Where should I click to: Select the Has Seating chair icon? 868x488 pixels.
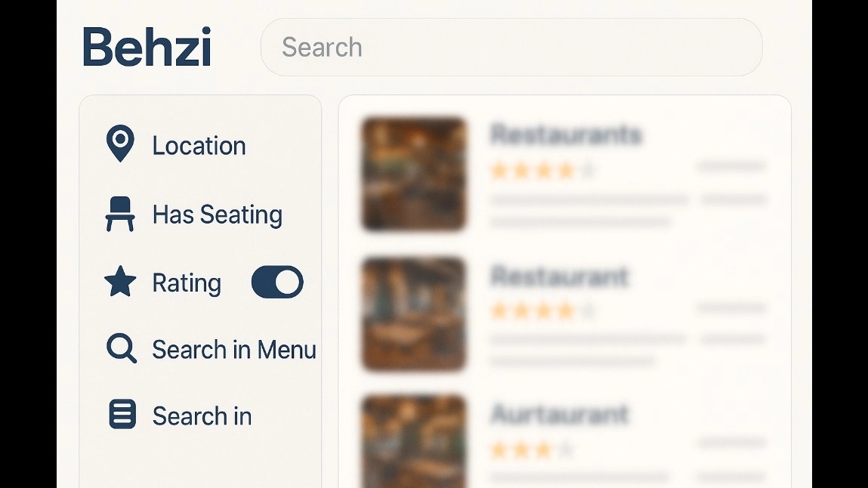coord(120,214)
